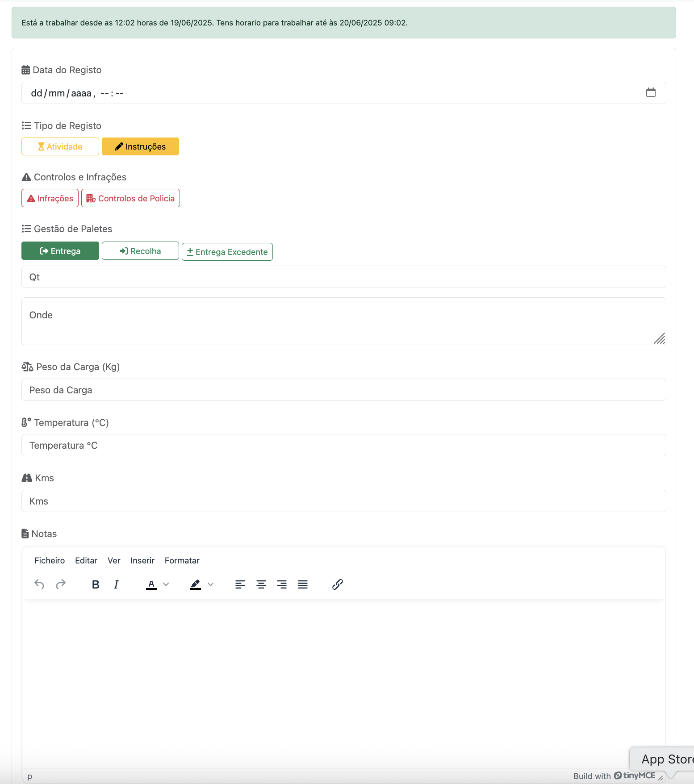Viewport: 694px width, 784px height.
Task: Click the undo arrow in Notas editor
Action: tap(39, 584)
